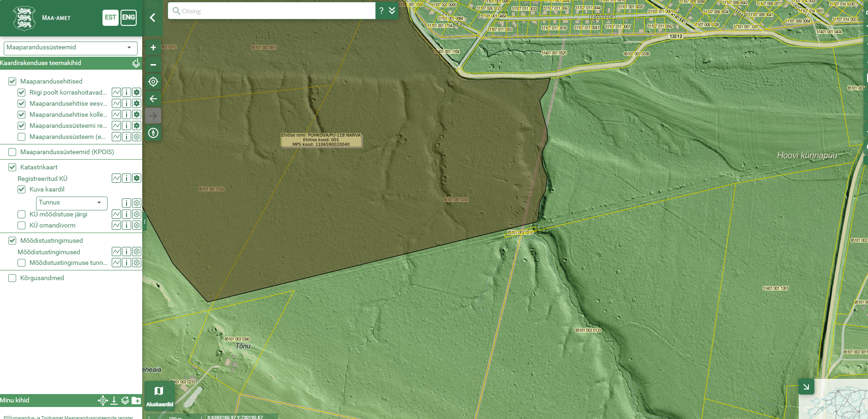868x419 pixels.
Task: Open Tunnus label dropdown
Action: (72, 203)
